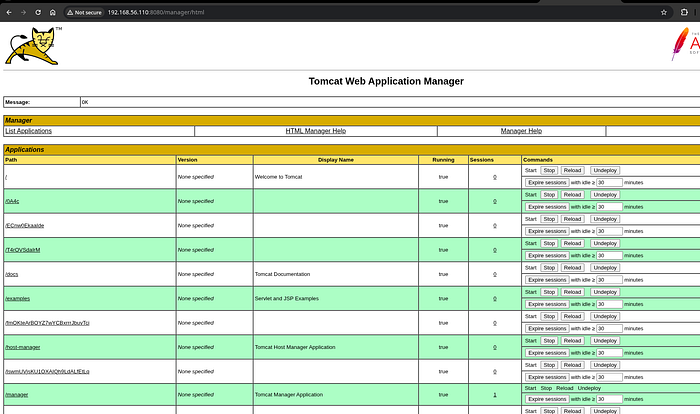The height and width of the screenshot is (414, 700).
Task: Expire sessions for /T4rQVSdalrM
Action: 547,255
